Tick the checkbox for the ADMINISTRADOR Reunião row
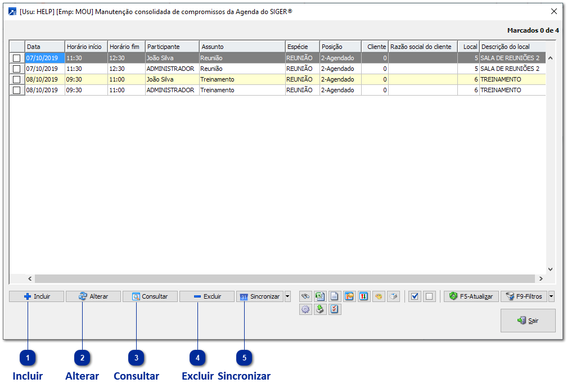Image resolution: width=576 pixels, height=392 pixels. pos(16,69)
